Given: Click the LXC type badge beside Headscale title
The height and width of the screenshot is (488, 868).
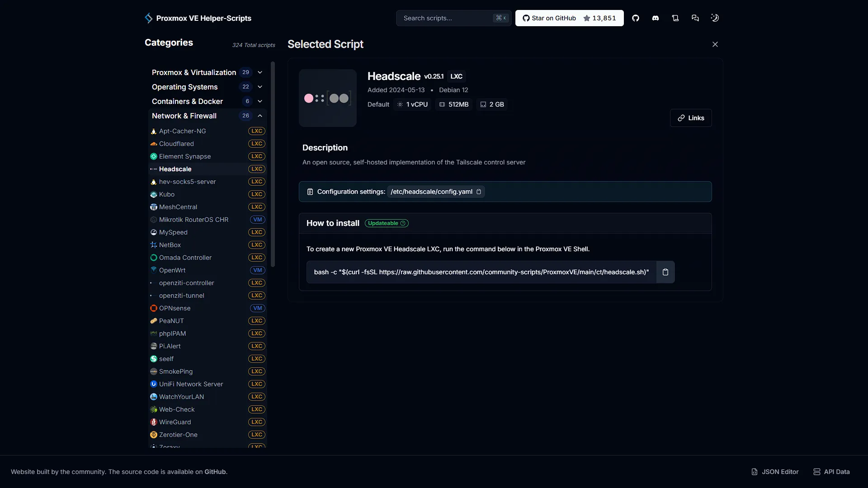Looking at the screenshot, I should point(456,76).
